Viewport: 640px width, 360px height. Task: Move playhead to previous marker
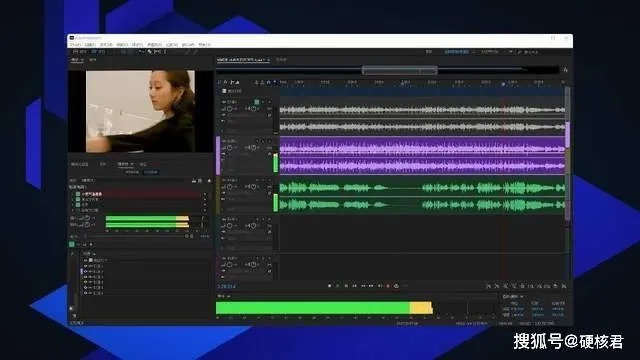[x=354, y=286]
